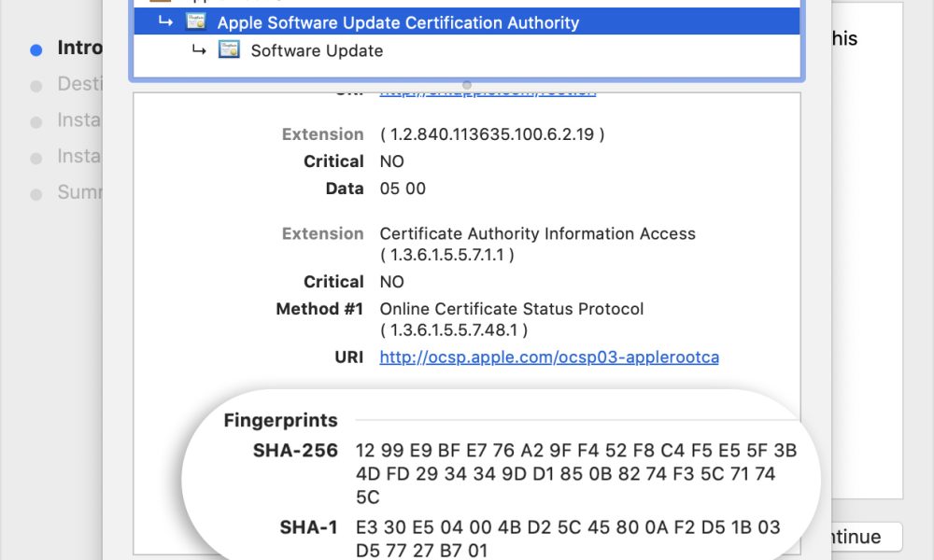The width and height of the screenshot is (934, 560).
Task: Click the certificate icon beside Apple Software Update Certification Authority
Action: [196, 22]
